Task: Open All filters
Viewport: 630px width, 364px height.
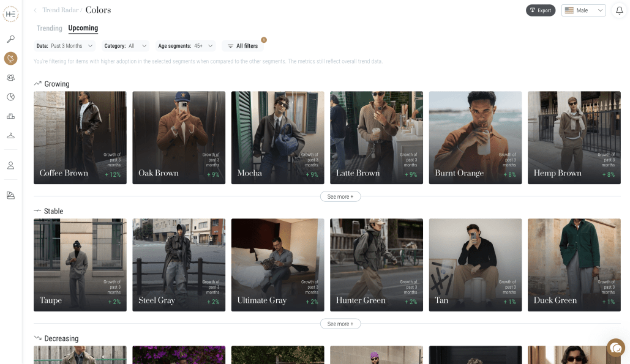Action: pyautogui.click(x=242, y=46)
